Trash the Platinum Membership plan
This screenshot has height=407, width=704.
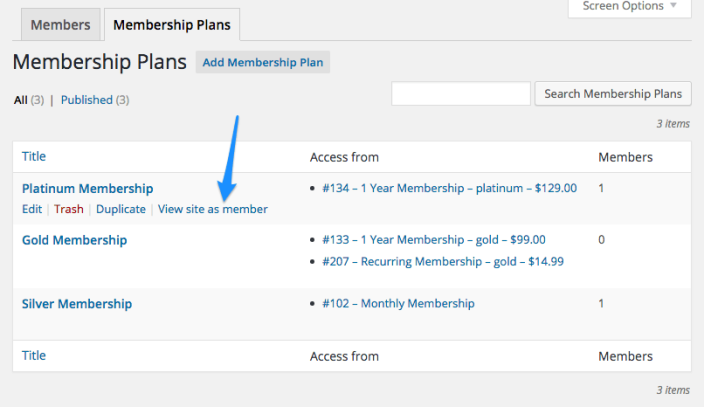click(x=69, y=209)
